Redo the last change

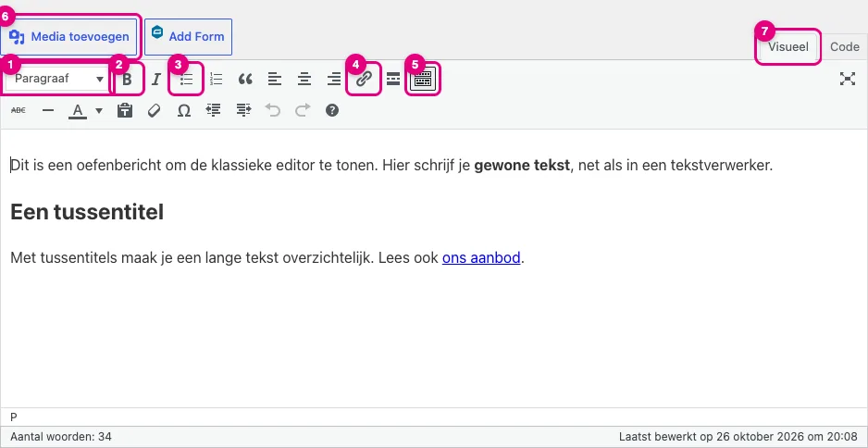303,110
